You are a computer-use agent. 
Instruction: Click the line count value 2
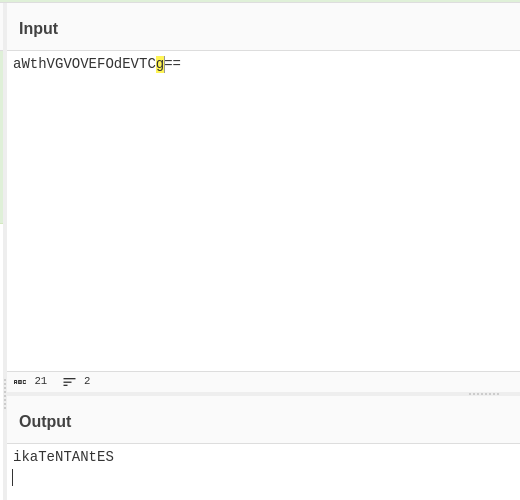(x=87, y=381)
